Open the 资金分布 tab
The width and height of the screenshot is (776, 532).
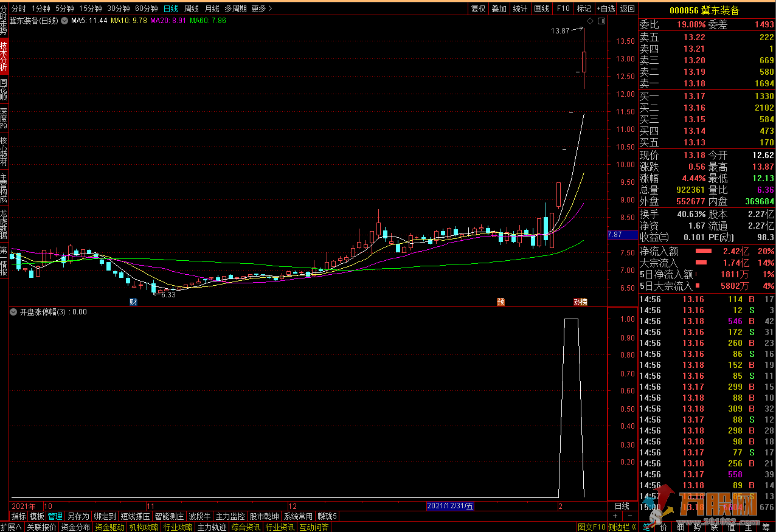coord(75,527)
